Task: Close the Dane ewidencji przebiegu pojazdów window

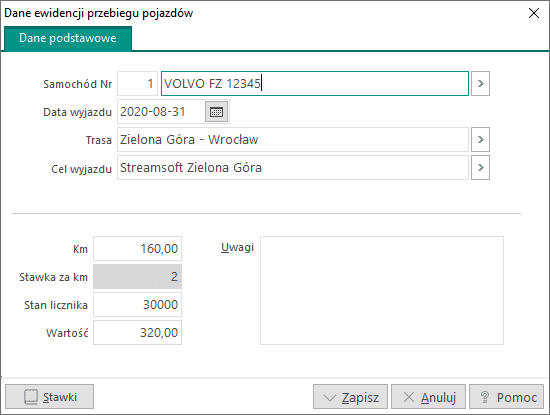Action: pos(534,13)
